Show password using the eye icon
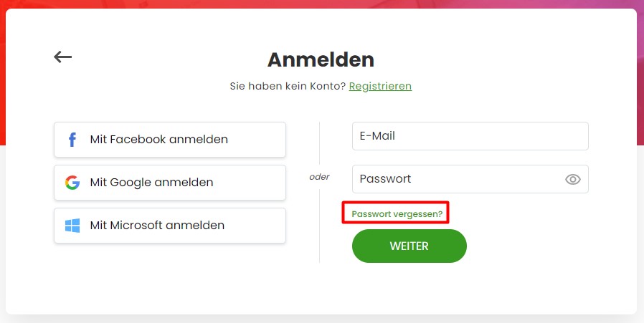The height and width of the screenshot is (323, 644). (x=572, y=179)
